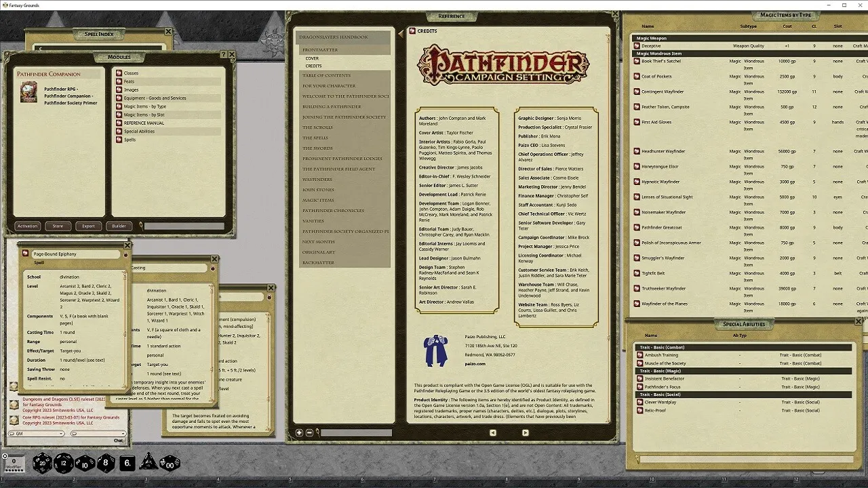Expand Building a Pathfinder section
Screen dimensions: 868x488
(344, 106)
